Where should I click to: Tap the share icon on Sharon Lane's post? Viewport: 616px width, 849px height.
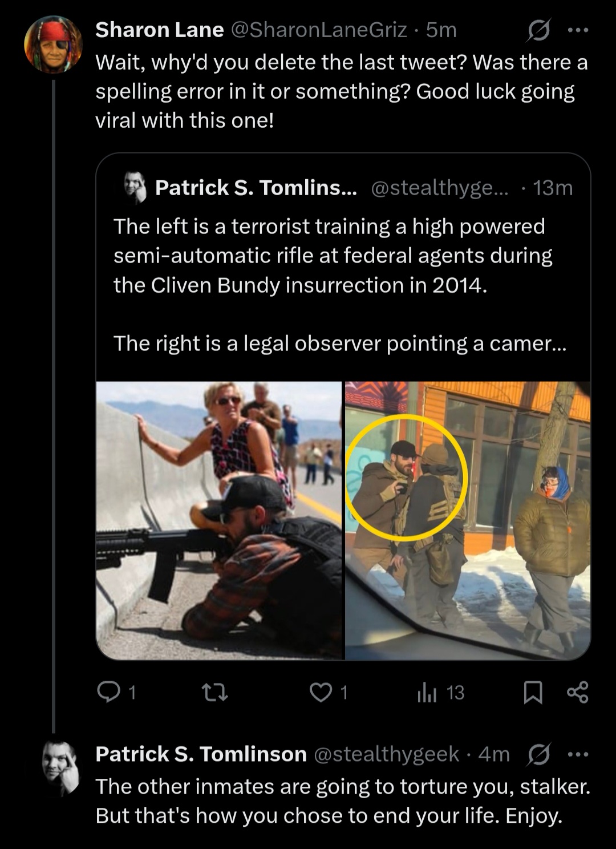click(x=577, y=692)
